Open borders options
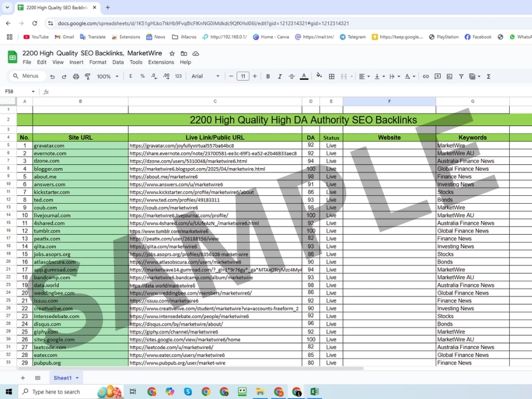This screenshot has height=399, width=532. [332, 77]
